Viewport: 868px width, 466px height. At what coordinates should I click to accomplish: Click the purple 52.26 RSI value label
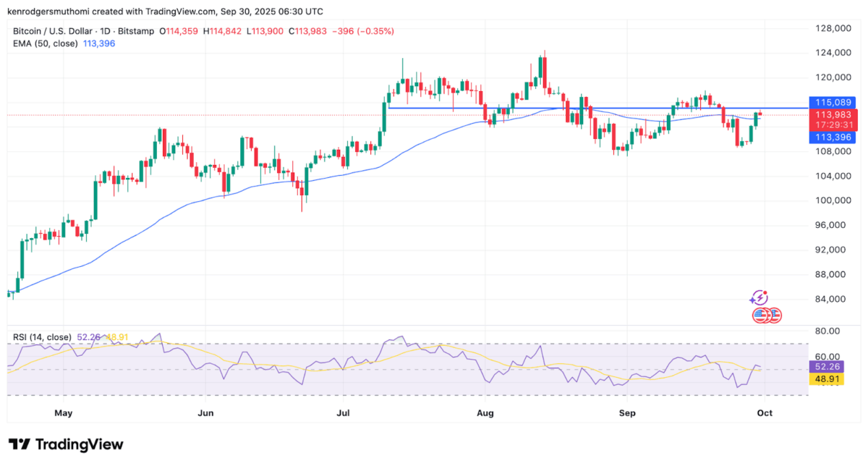(x=827, y=368)
